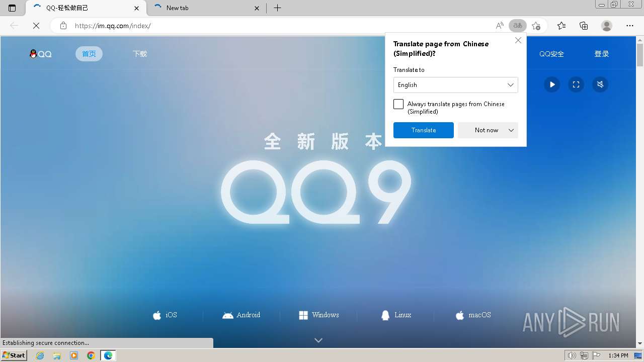The width and height of the screenshot is (644, 362).
Task: Open File Explorer from taskbar
Action: [57, 355]
